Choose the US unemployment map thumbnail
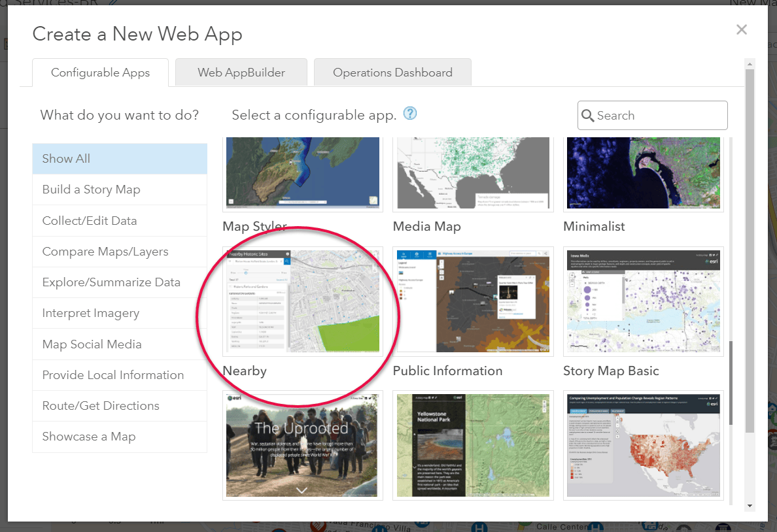 coord(643,445)
